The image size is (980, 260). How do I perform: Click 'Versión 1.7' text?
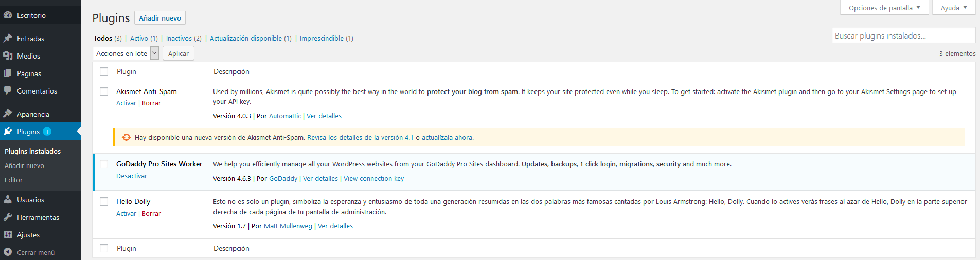click(229, 226)
